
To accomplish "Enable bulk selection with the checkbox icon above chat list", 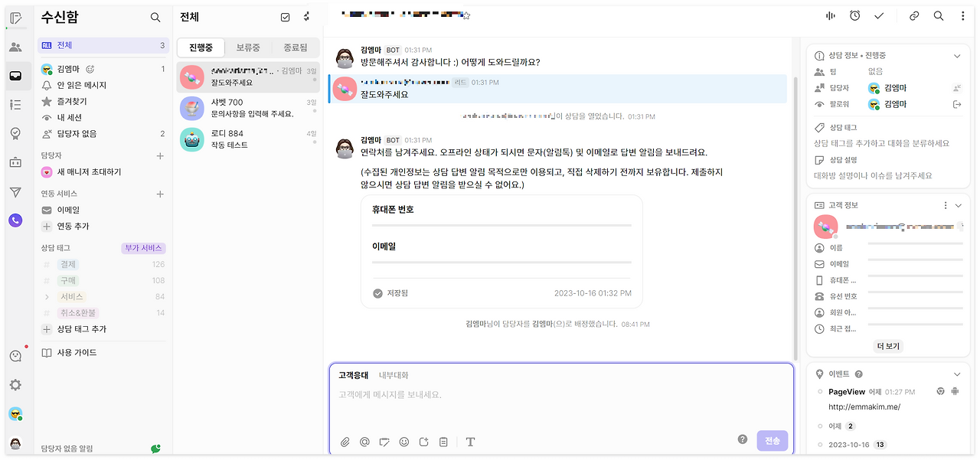I will point(285,17).
